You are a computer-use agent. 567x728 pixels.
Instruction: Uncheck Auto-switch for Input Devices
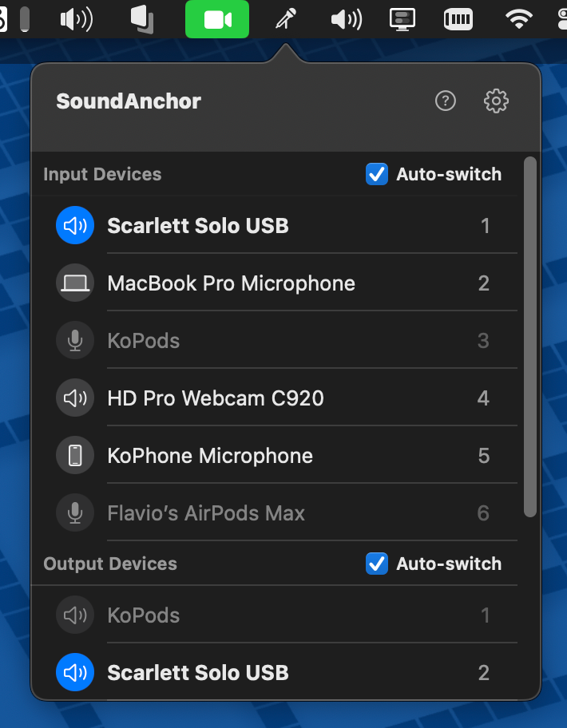pyautogui.click(x=376, y=174)
